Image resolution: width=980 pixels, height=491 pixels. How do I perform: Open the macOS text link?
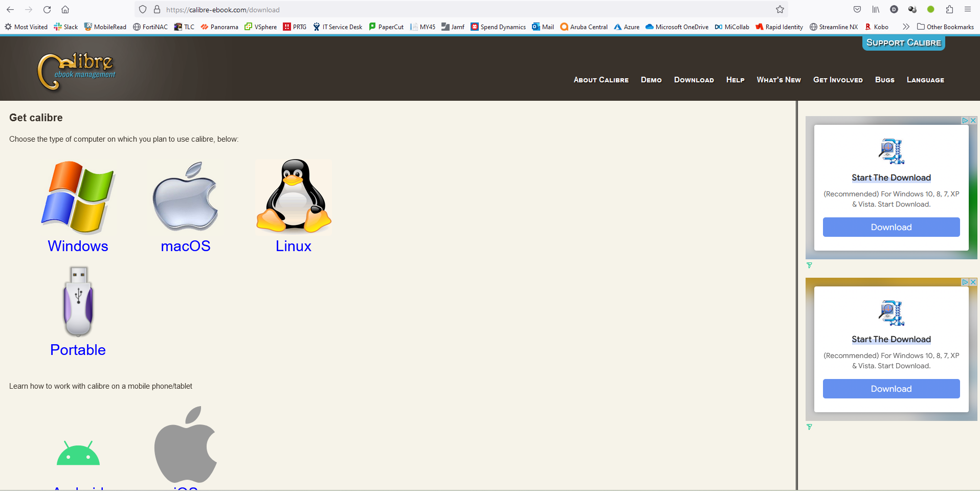tap(186, 246)
